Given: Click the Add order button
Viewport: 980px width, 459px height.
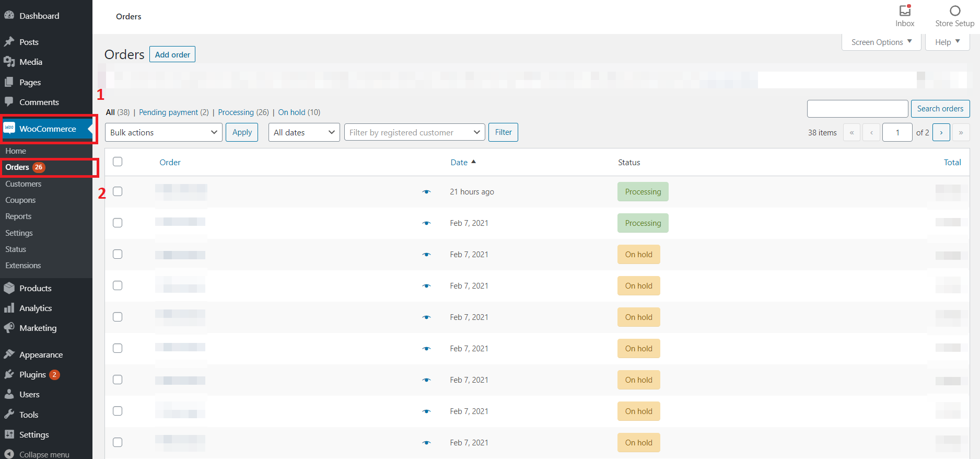Looking at the screenshot, I should [172, 54].
